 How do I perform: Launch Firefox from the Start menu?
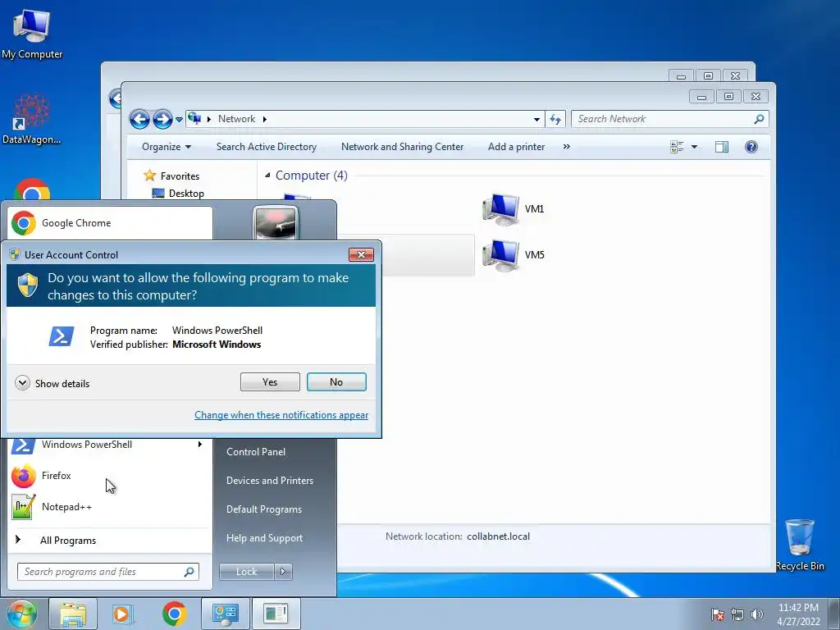pyautogui.click(x=110, y=476)
